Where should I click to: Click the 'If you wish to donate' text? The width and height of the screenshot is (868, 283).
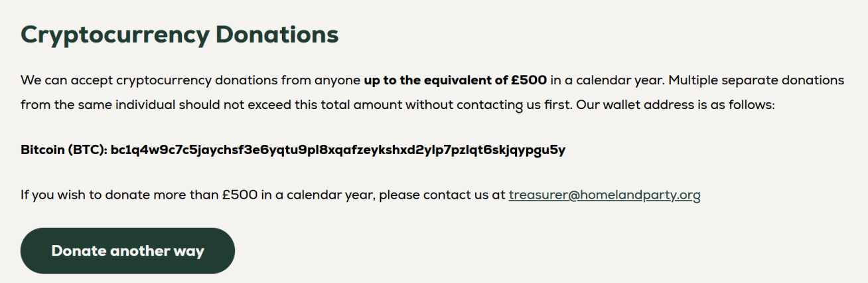tap(79, 196)
